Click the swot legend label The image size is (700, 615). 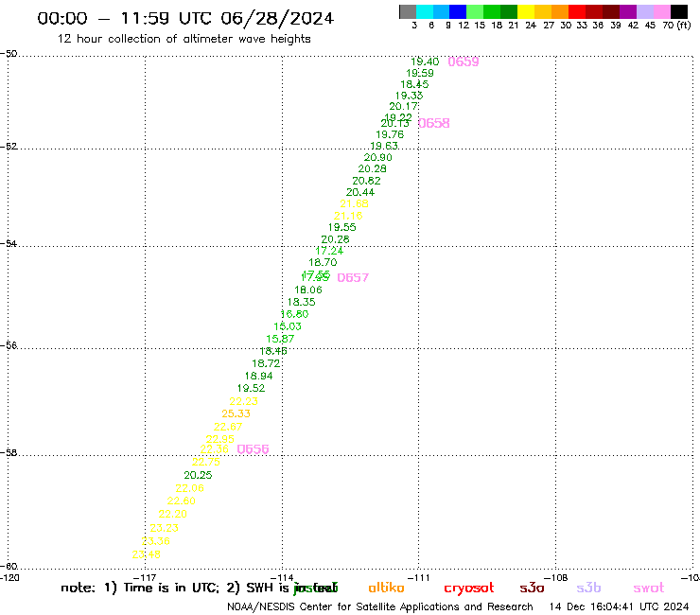click(x=649, y=588)
